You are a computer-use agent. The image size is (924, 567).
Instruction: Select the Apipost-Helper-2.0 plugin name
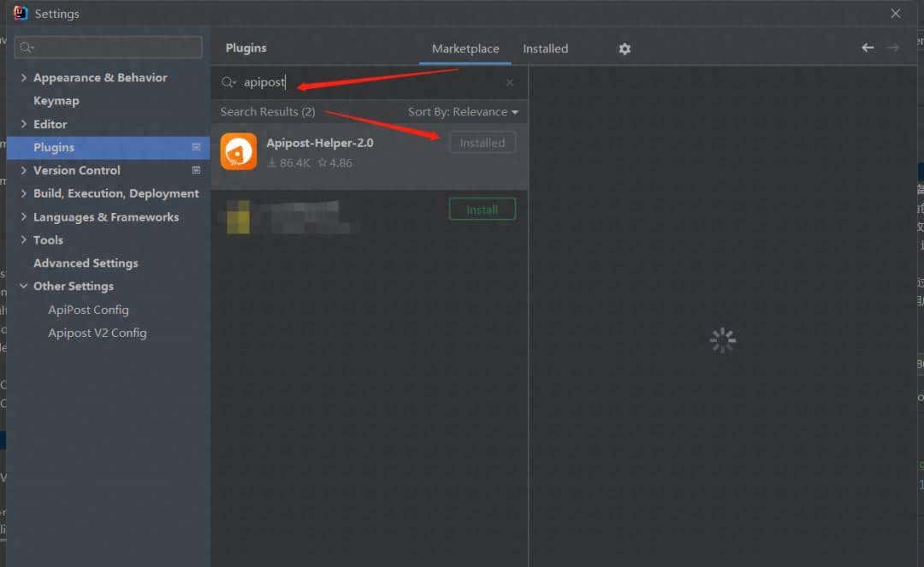click(319, 143)
